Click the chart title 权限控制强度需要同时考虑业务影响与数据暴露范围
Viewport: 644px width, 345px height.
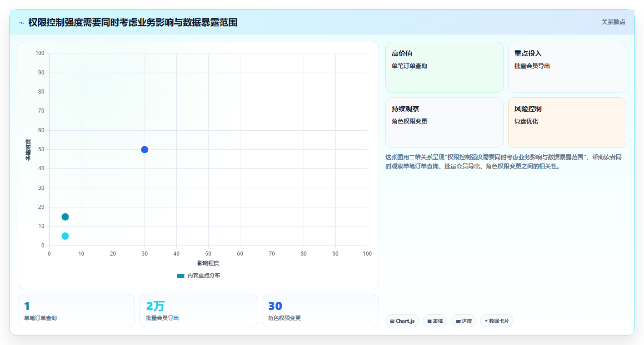coord(133,22)
